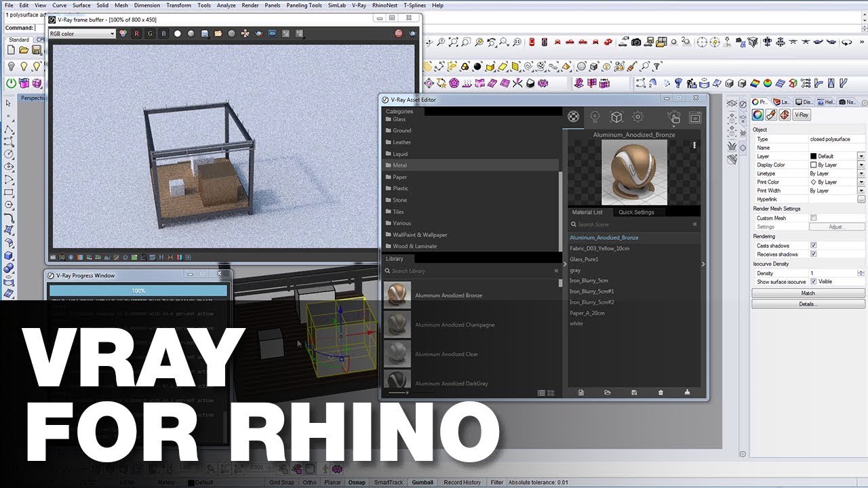Open the V-Ray menu
The height and width of the screenshot is (488, 868).
click(359, 5)
